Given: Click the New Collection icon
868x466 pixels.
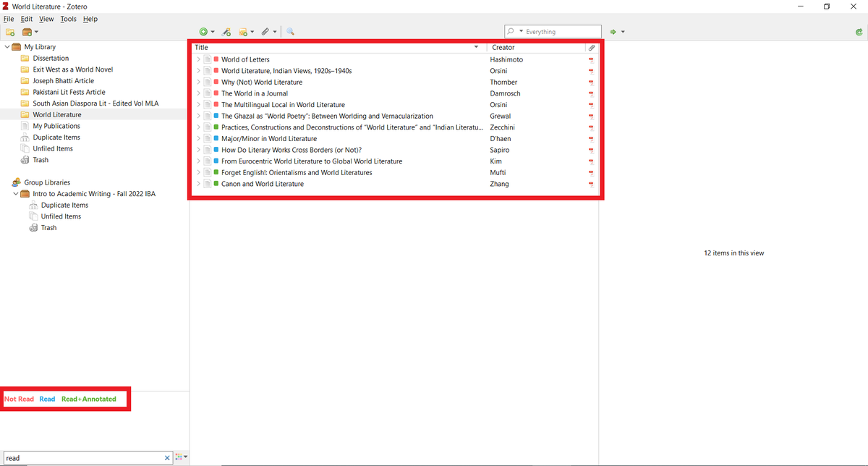Looking at the screenshot, I should click(x=10, y=32).
